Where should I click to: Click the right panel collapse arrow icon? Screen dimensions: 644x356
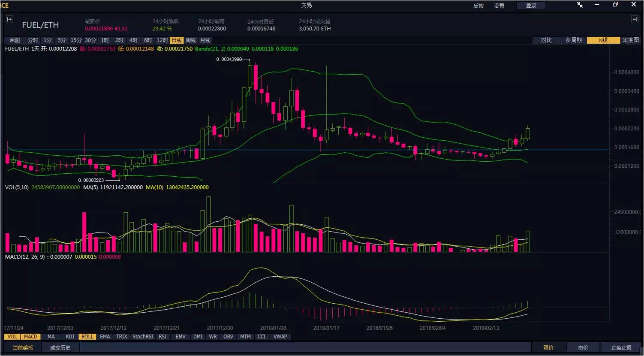635,19
